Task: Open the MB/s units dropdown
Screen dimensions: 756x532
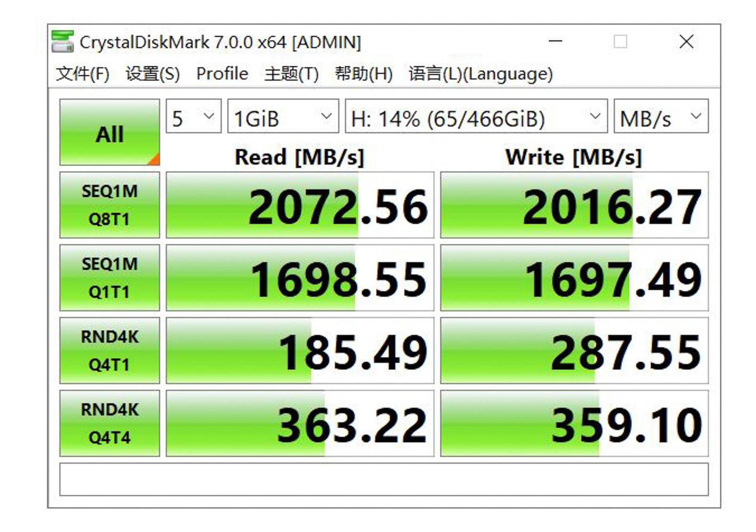Action: (x=660, y=117)
